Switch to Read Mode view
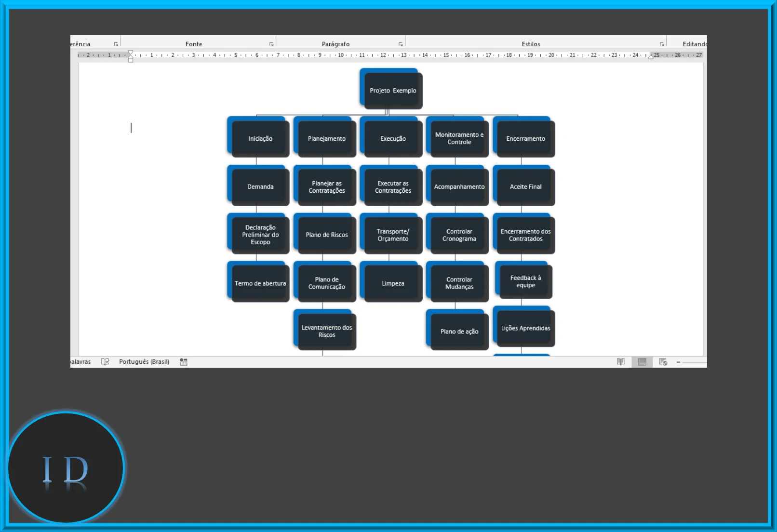The image size is (777, 532). tap(621, 362)
